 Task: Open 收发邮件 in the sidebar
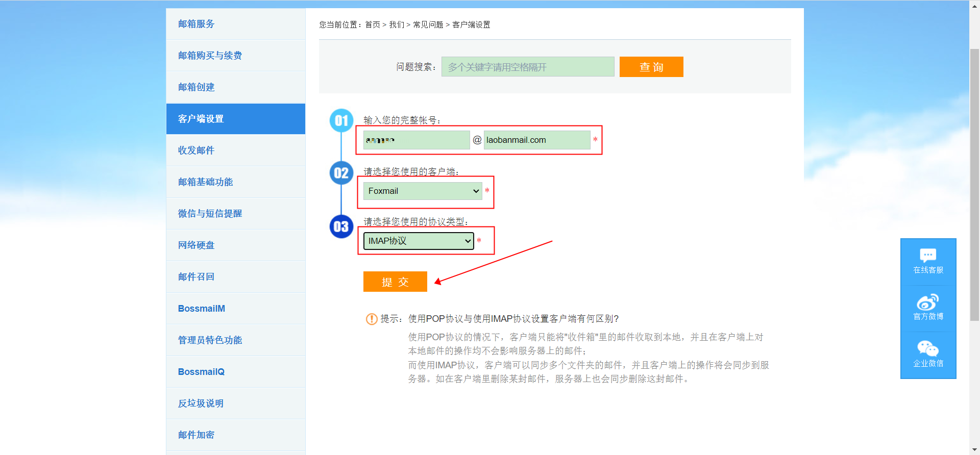pos(236,150)
